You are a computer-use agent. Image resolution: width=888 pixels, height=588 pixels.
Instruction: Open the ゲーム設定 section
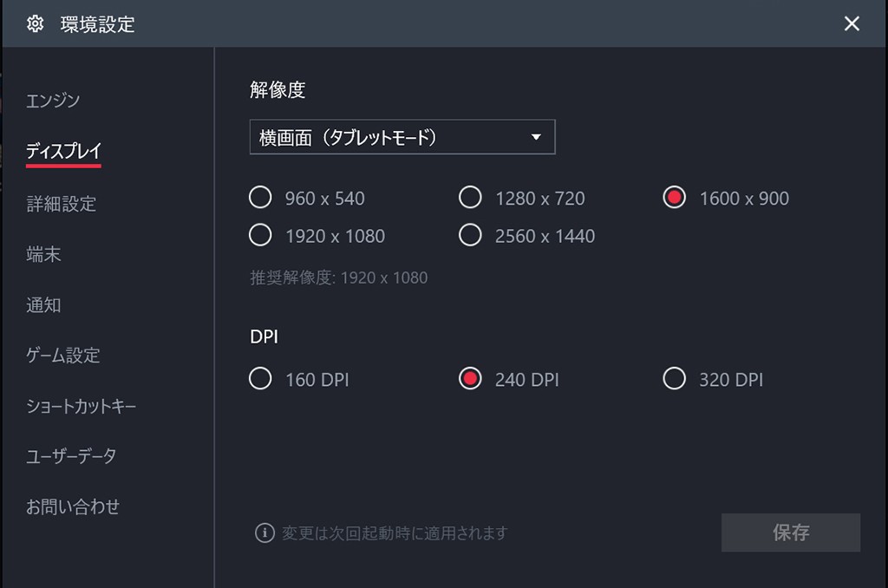[x=63, y=356]
